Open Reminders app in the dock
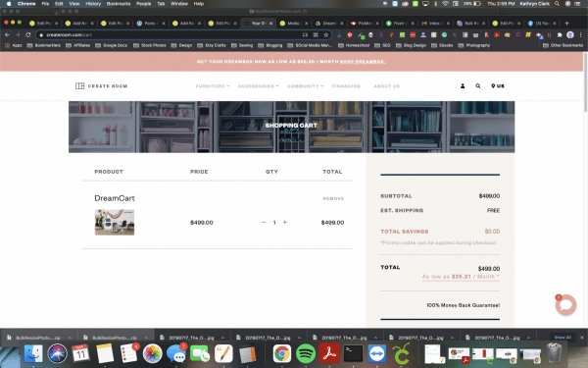Image resolution: width=588 pixels, height=368 pixels. [128, 353]
